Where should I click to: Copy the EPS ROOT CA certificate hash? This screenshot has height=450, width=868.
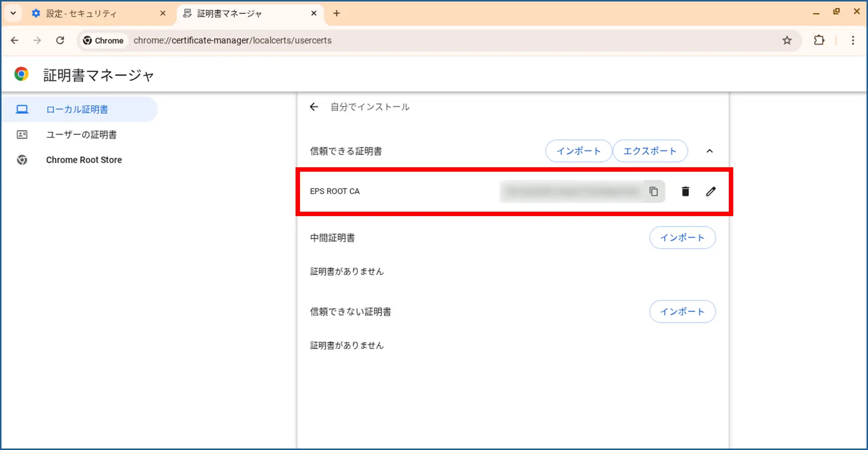653,191
